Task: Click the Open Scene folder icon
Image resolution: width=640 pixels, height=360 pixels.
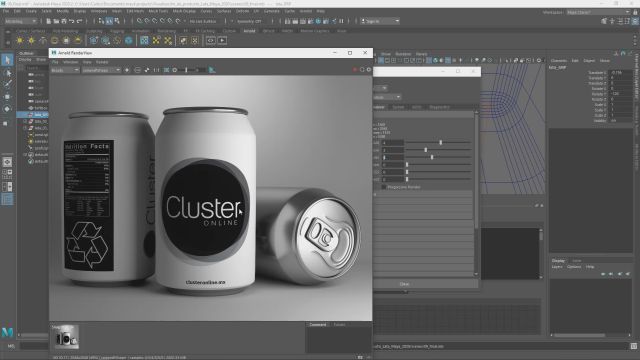Action: (x=56, y=21)
